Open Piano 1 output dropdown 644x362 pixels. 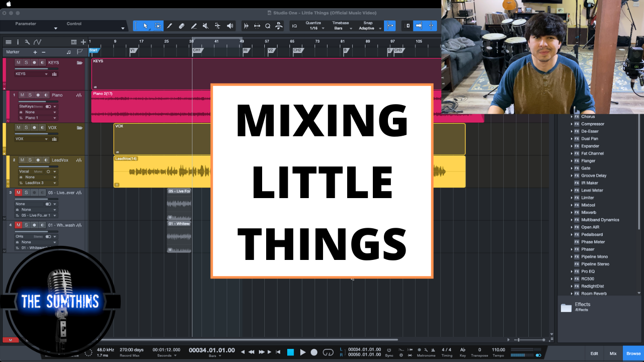point(37,118)
